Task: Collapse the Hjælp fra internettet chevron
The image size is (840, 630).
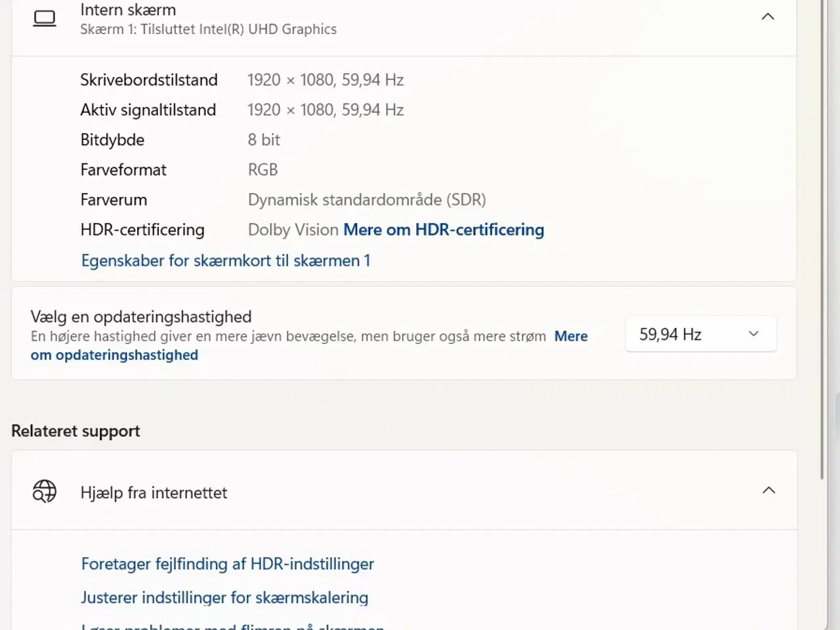Action: [x=768, y=490]
